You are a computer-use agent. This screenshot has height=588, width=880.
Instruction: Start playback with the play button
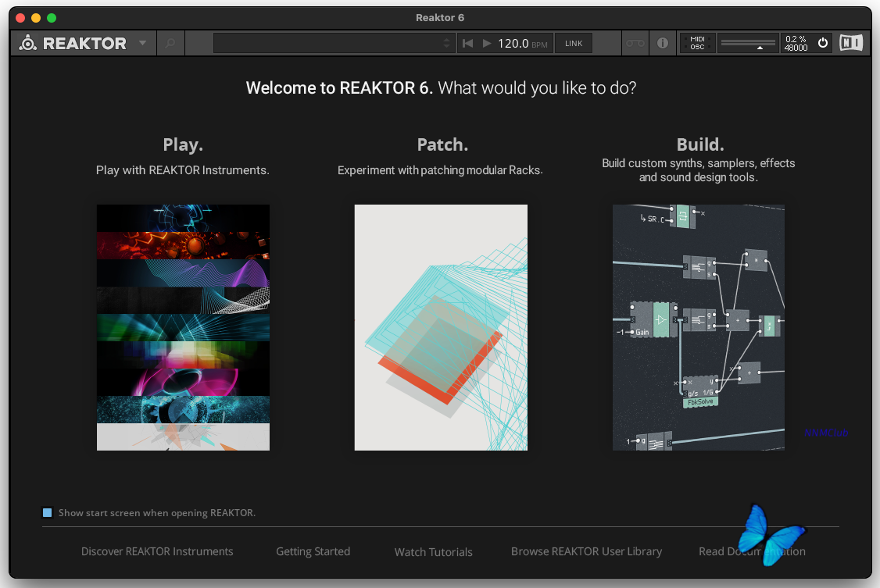tap(487, 43)
